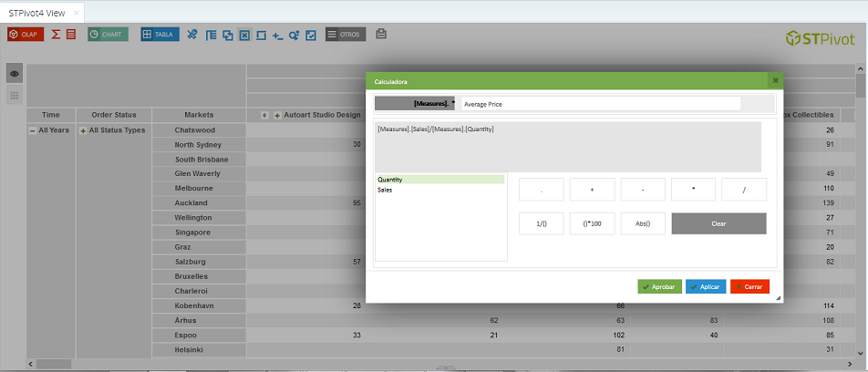868x372 pixels.
Task: Open the [Measures] dropdown in calculator
Action: coord(416,104)
